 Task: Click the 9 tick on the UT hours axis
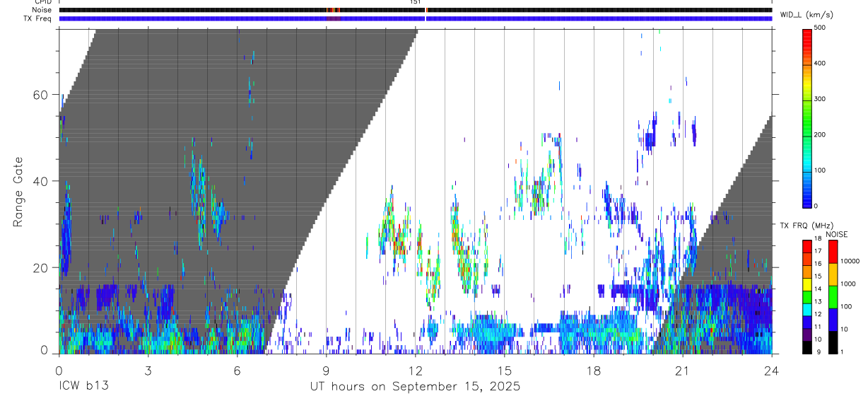(x=326, y=370)
